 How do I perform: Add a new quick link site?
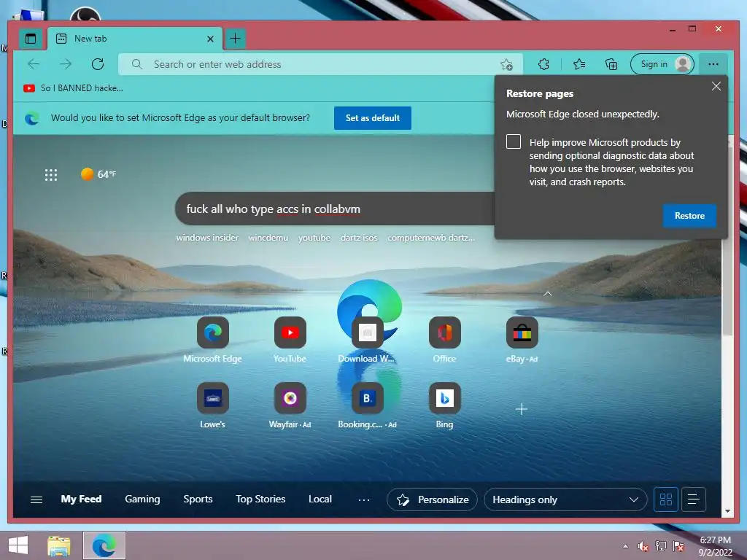521,409
